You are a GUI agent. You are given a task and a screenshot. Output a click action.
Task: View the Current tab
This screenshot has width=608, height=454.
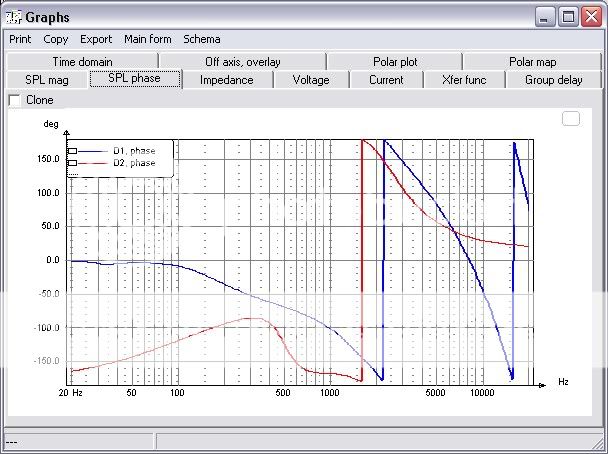pos(386,80)
